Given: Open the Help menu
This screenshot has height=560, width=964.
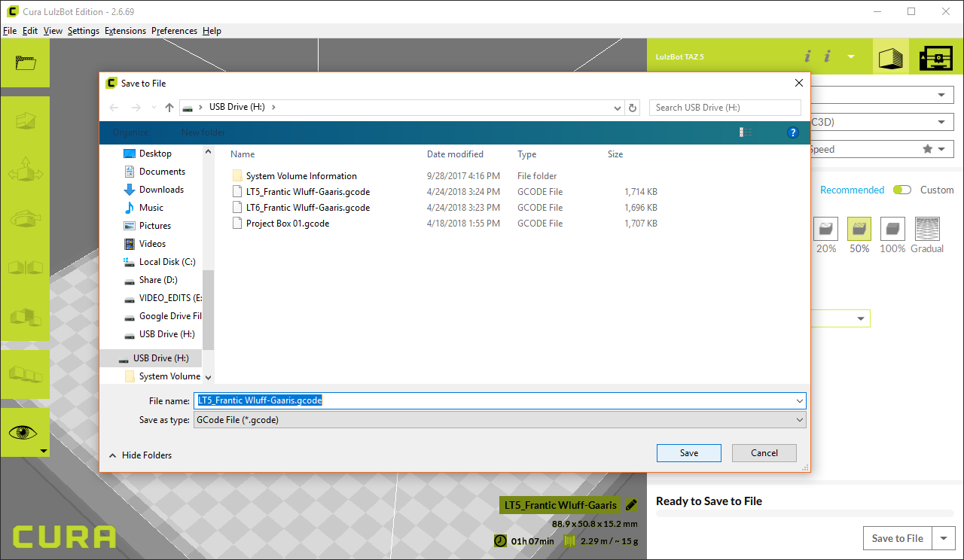Looking at the screenshot, I should (x=212, y=31).
